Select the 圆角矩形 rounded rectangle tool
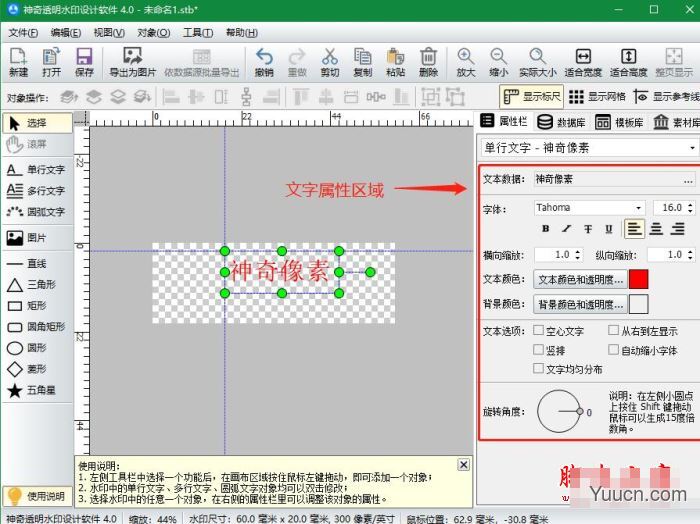700x524 pixels. pyautogui.click(x=37, y=327)
